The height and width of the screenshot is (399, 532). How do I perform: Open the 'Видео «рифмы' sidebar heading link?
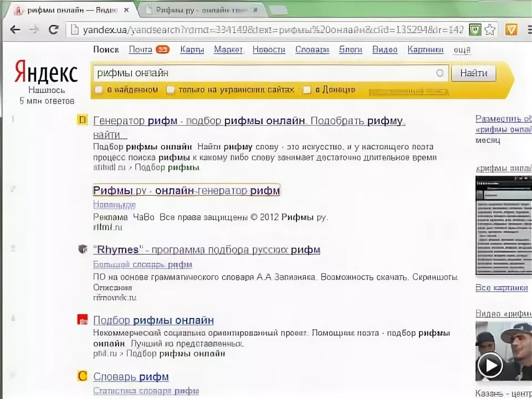click(504, 314)
